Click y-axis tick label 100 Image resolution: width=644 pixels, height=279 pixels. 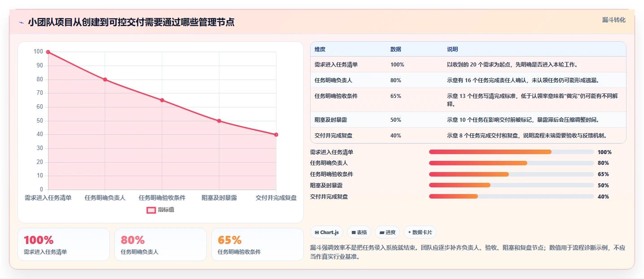(x=39, y=52)
